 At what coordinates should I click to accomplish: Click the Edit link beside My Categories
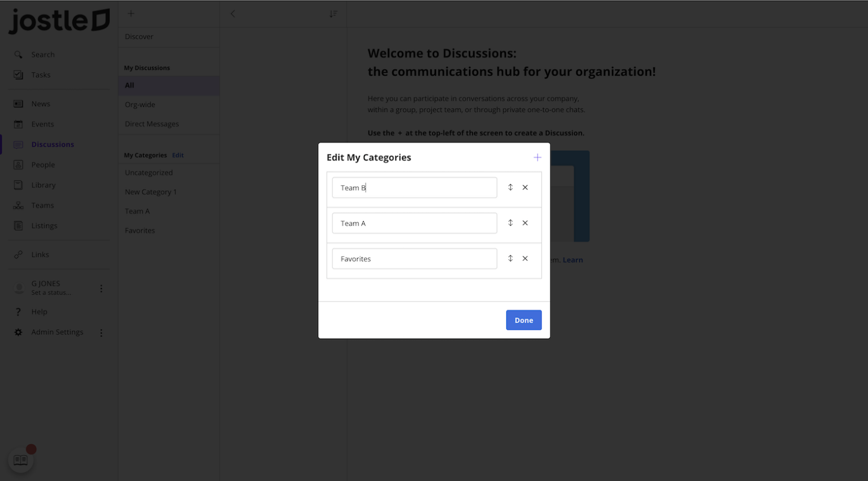click(x=178, y=155)
